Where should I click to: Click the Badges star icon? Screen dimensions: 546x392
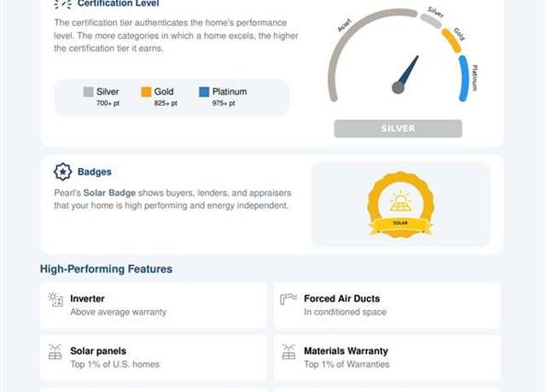pyautogui.click(x=62, y=171)
